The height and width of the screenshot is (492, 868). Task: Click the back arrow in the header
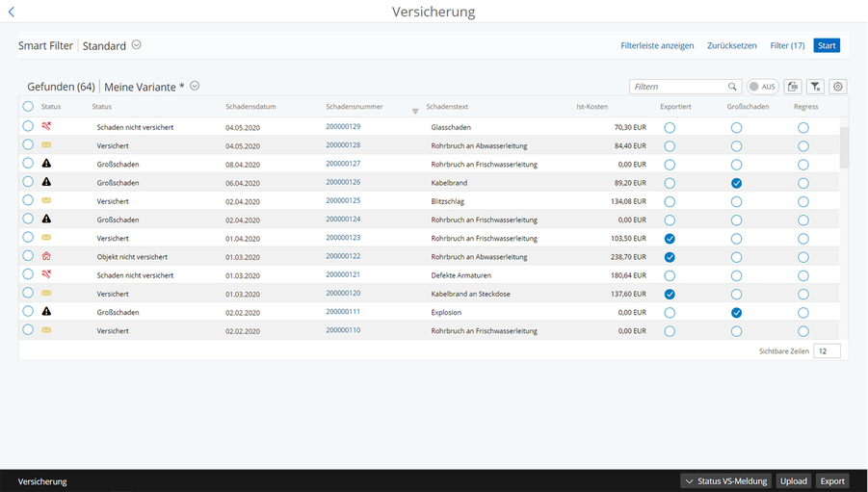tap(12, 13)
